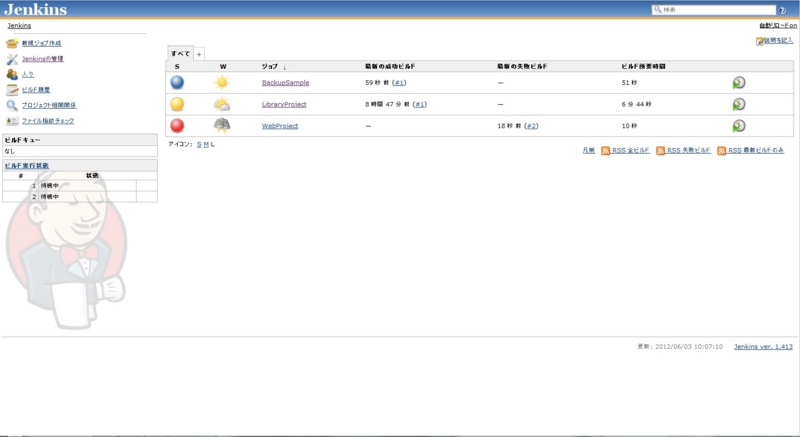The width and height of the screenshot is (800, 437).
Task: Click the ファイル指紋チェック text link
Action: pos(47,121)
